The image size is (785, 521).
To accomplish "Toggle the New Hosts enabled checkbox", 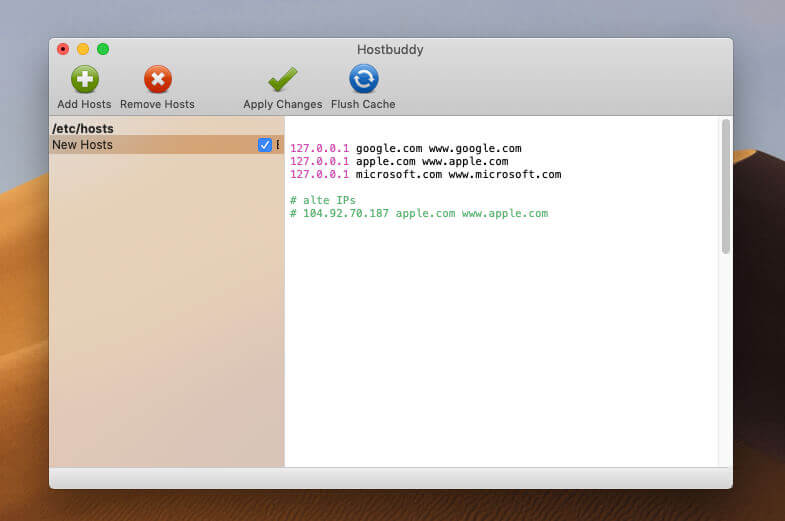I will click(265, 145).
